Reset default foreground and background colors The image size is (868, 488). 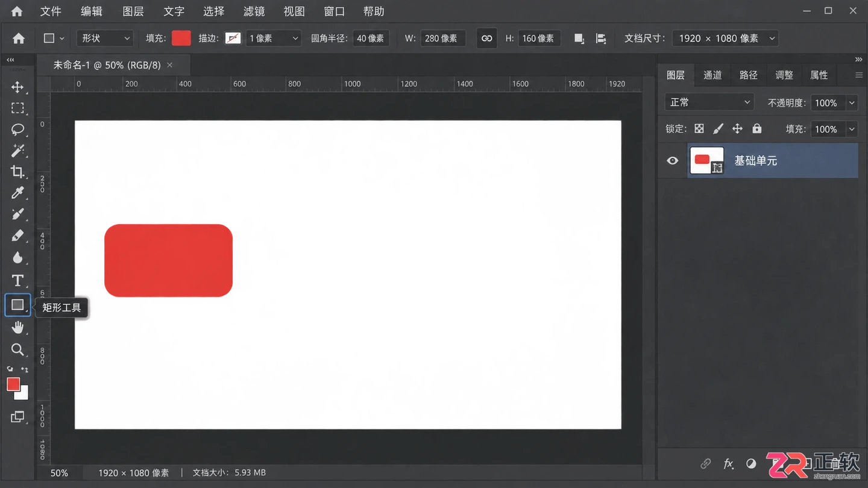[x=10, y=369]
